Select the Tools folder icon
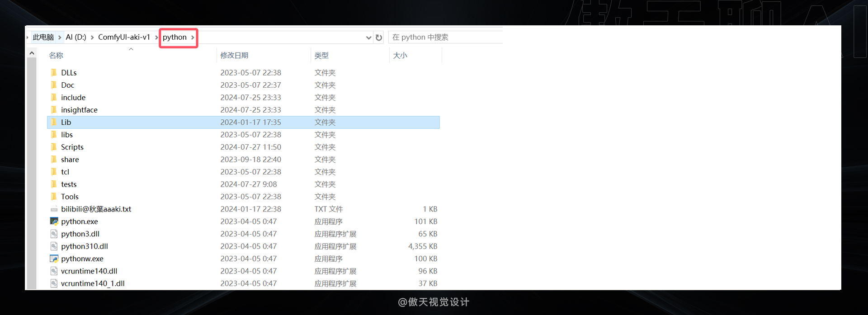The height and width of the screenshot is (315, 868). [54, 197]
